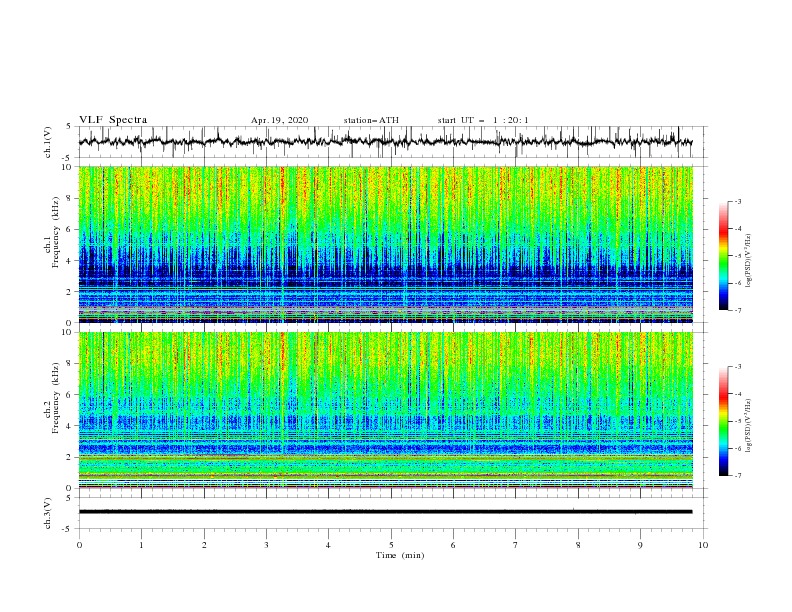Click the ch.2 "Frequency (kHz)" axis label
The height and width of the screenshot is (612, 792).
coord(56,398)
